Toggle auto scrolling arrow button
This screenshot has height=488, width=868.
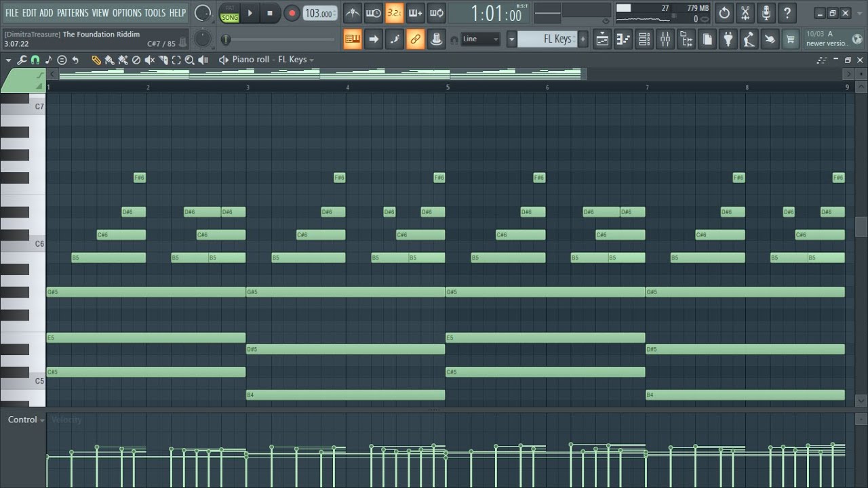tap(373, 39)
